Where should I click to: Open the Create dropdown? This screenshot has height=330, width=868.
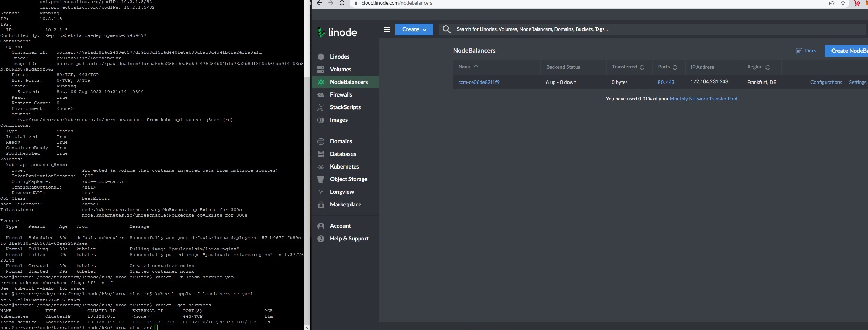(x=414, y=29)
